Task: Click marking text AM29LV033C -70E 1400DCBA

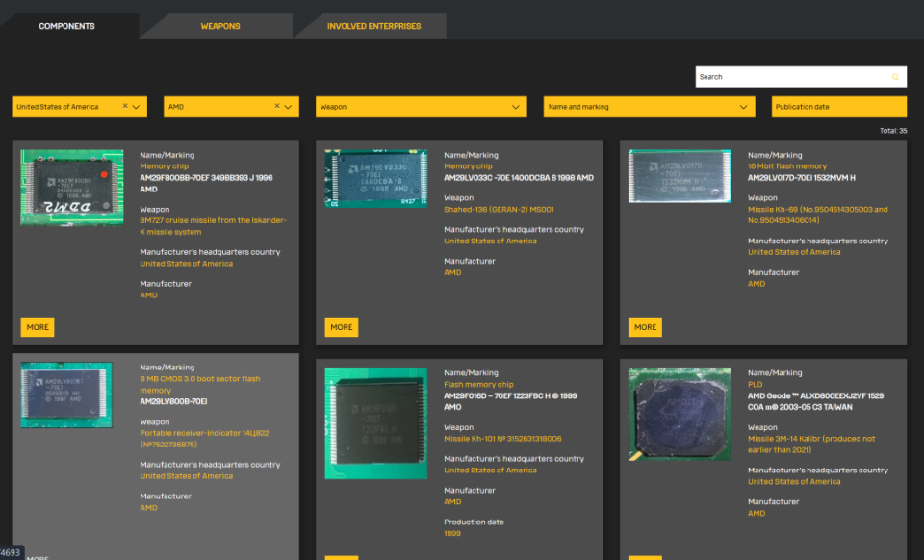Action: coord(519,178)
